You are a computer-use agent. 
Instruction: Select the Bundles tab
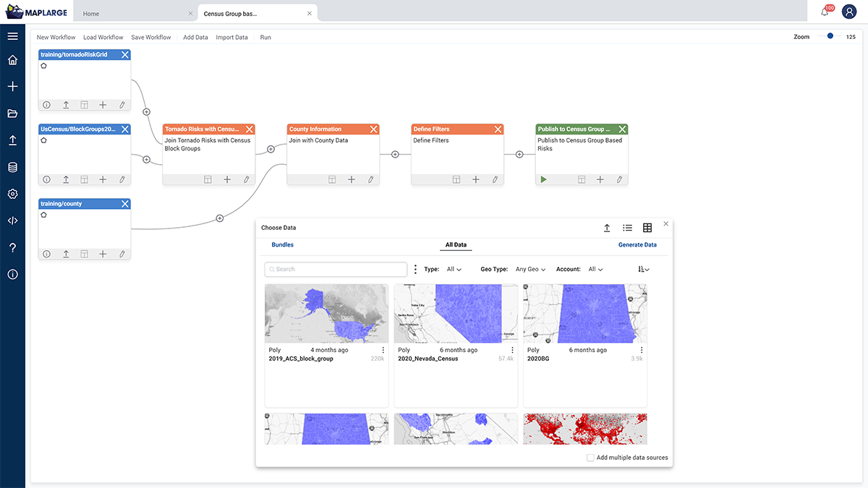[282, 244]
